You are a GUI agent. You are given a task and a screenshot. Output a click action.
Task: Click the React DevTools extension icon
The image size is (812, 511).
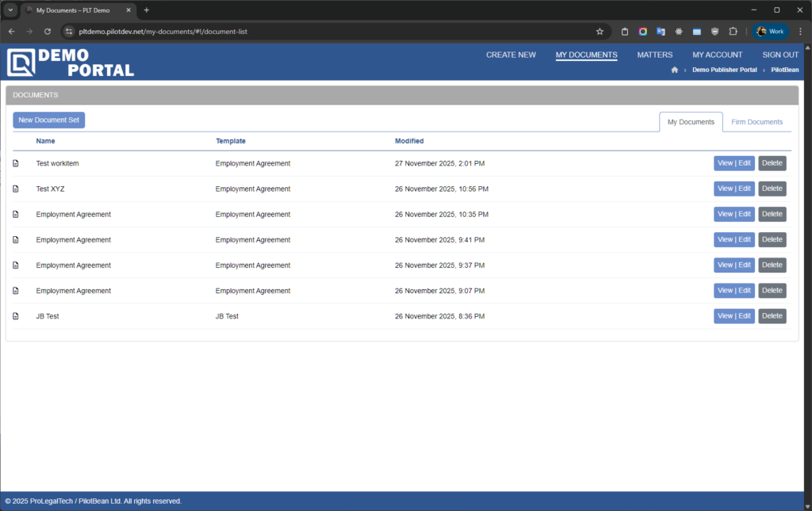678,31
